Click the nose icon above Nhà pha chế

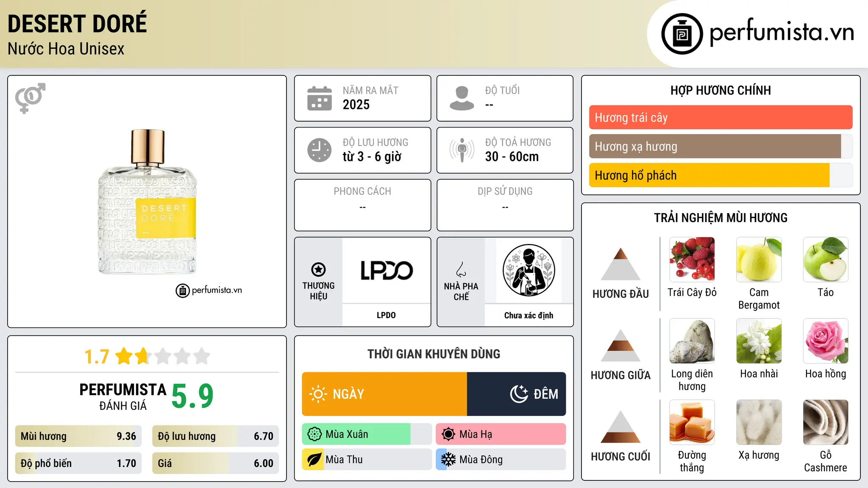point(461,269)
